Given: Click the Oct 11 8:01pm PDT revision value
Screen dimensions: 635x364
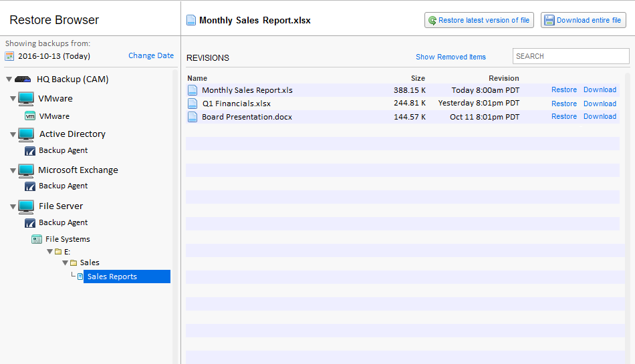Looking at the screenshot, I should coord(485,117).
